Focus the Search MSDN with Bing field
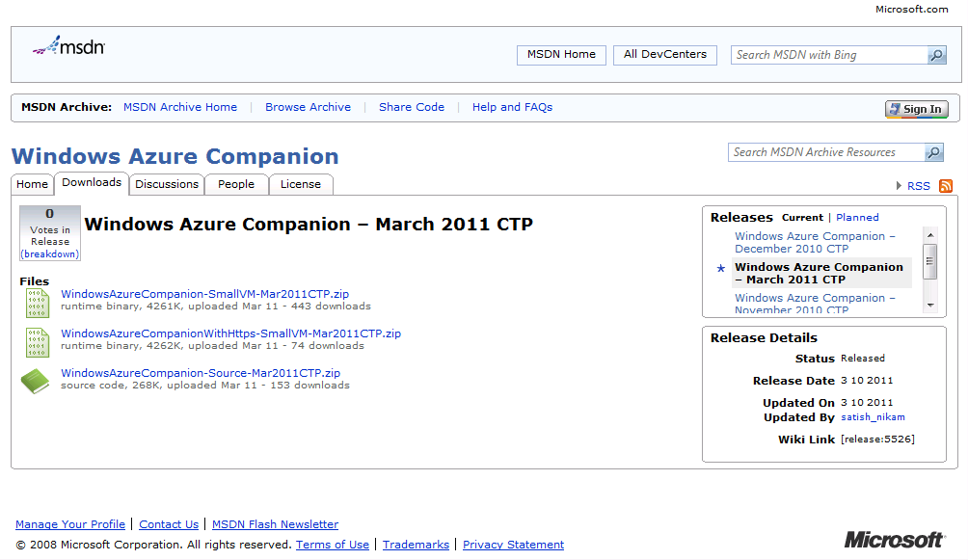 point(829,55)
